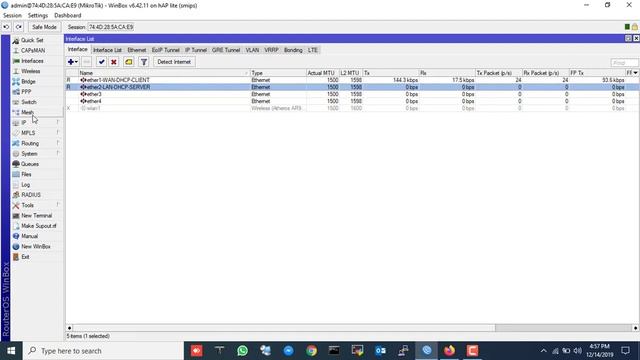This screenshot has width=640, height=360.
Task: Expand the Routing submenu
Action: click(x=30, y=143)
